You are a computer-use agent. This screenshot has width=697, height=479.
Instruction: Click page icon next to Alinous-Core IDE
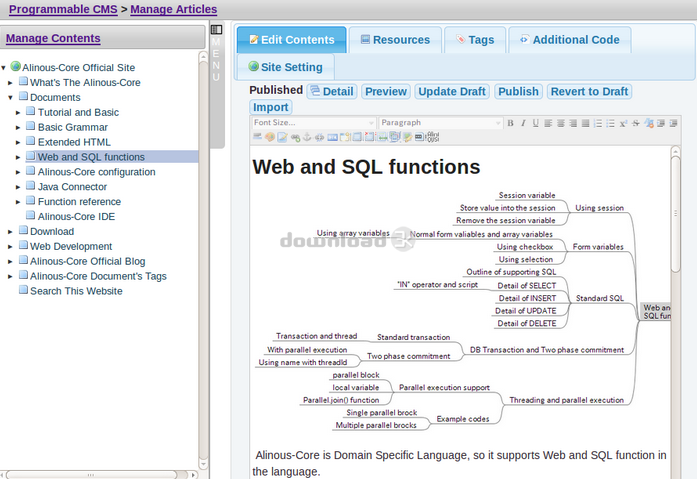pos(31,216)
